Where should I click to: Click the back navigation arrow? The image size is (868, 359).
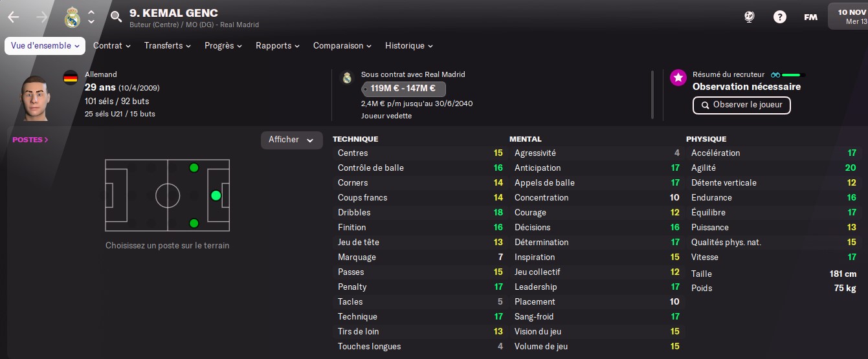(14, 17)
